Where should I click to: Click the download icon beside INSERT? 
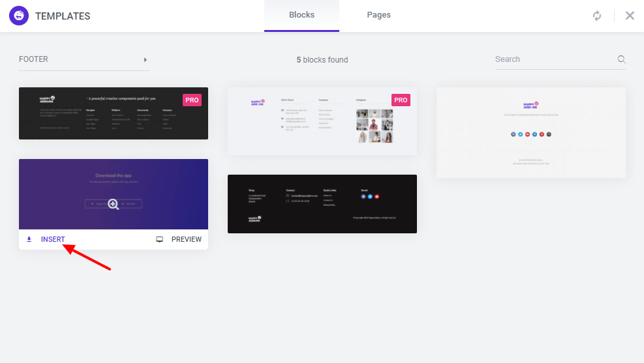pyautogui.click(x=29, y=239)
